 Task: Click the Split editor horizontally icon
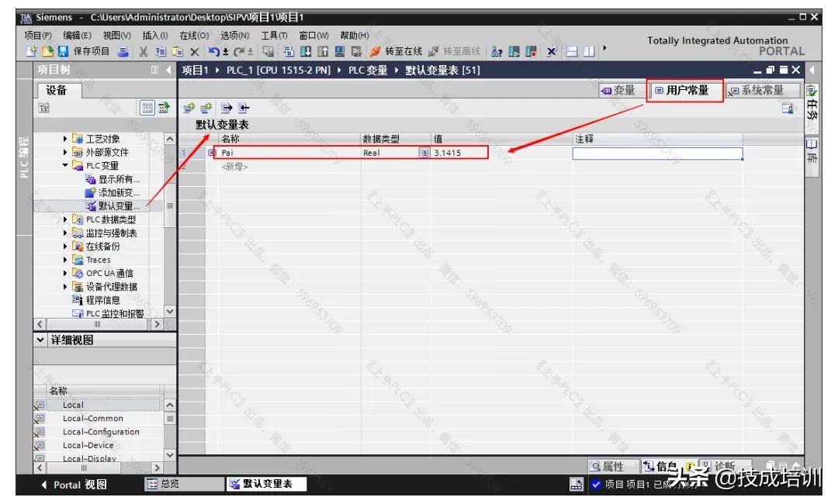(572, 51)
